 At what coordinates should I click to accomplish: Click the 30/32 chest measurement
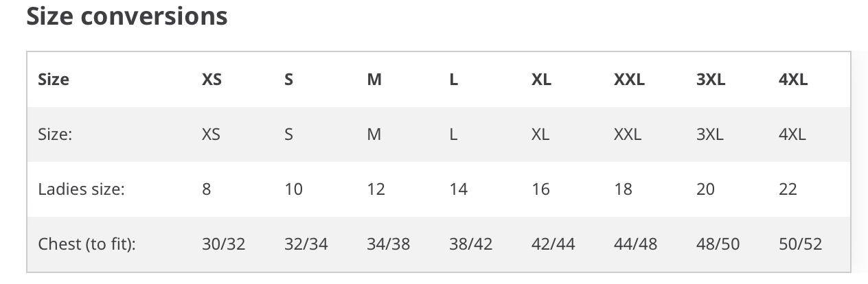point(223,244)
